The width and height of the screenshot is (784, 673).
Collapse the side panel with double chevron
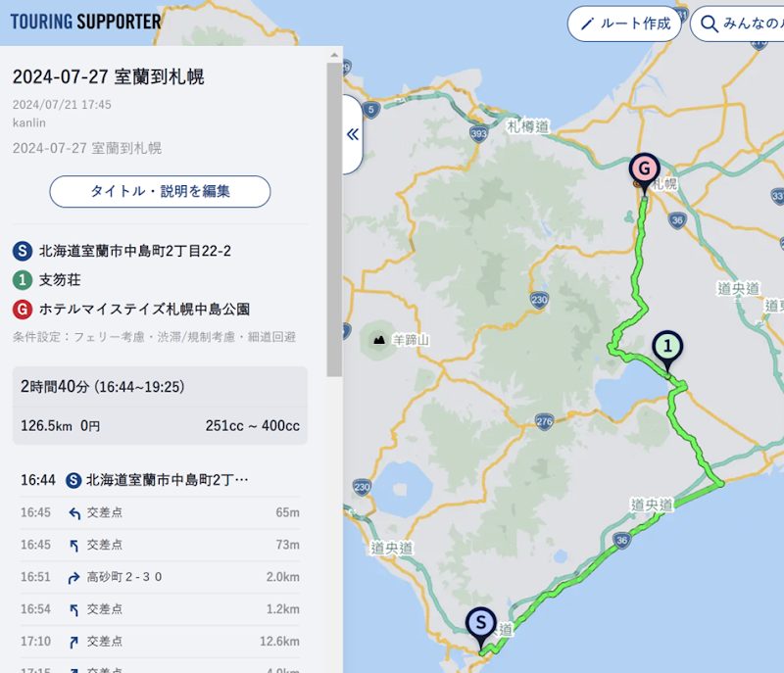point(353,134)
